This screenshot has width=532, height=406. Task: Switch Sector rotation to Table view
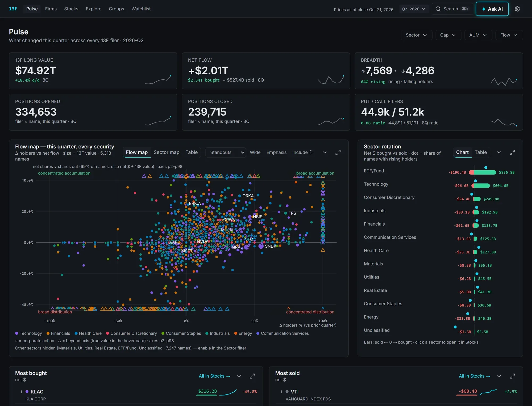(481, 152)
